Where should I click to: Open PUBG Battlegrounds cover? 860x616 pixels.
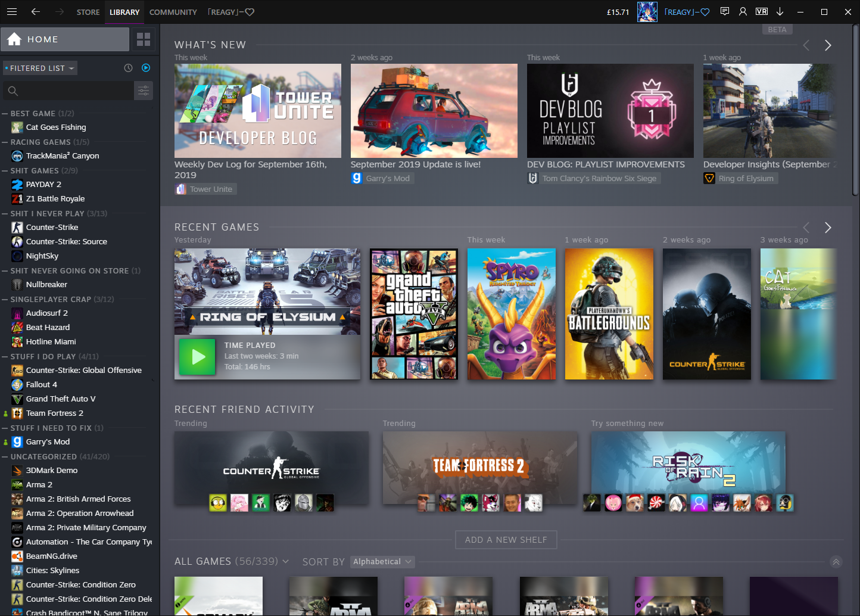tap(609, 314)
